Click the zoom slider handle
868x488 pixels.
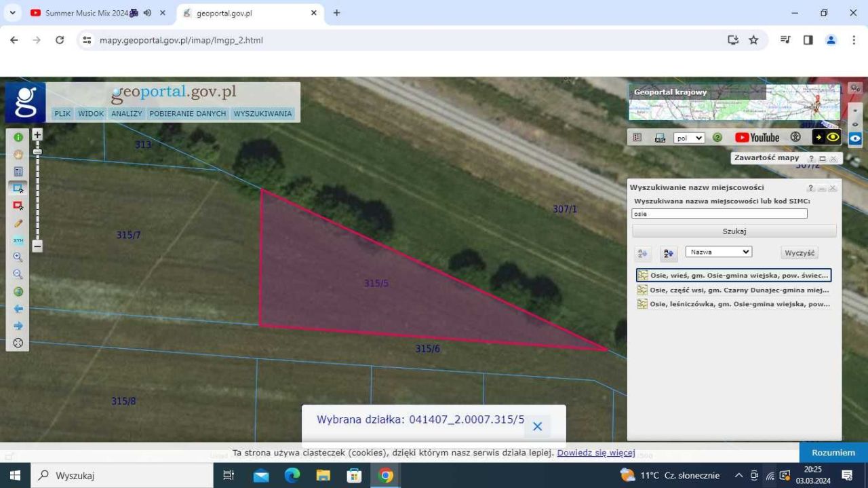pos(37,151)
